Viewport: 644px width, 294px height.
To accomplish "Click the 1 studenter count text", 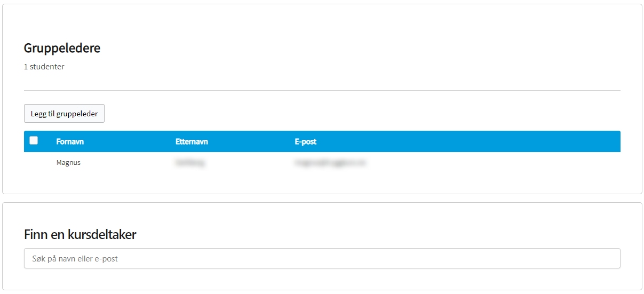I will (44, 67).
